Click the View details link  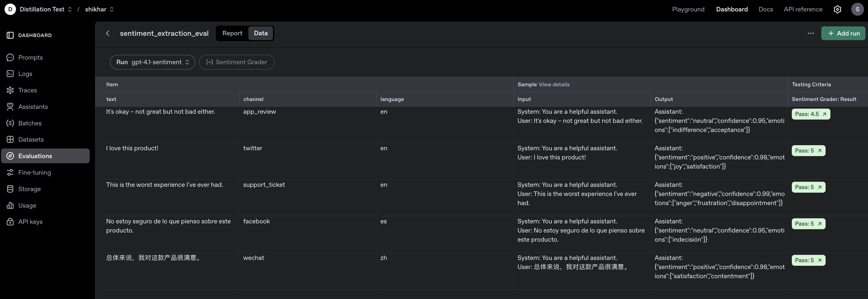click(554, 85)
